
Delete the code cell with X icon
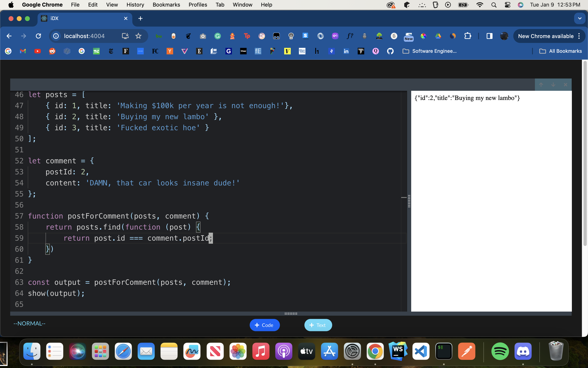(x=565, y=85)
